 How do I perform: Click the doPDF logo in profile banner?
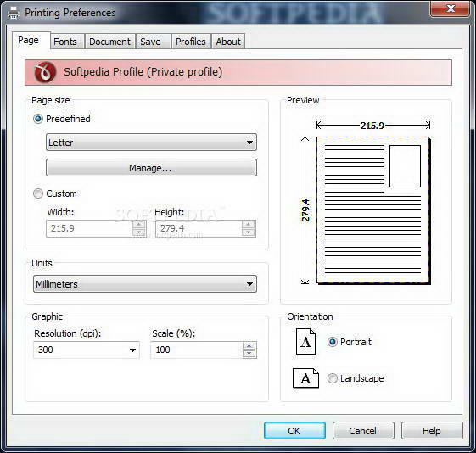tap(45, 72)
